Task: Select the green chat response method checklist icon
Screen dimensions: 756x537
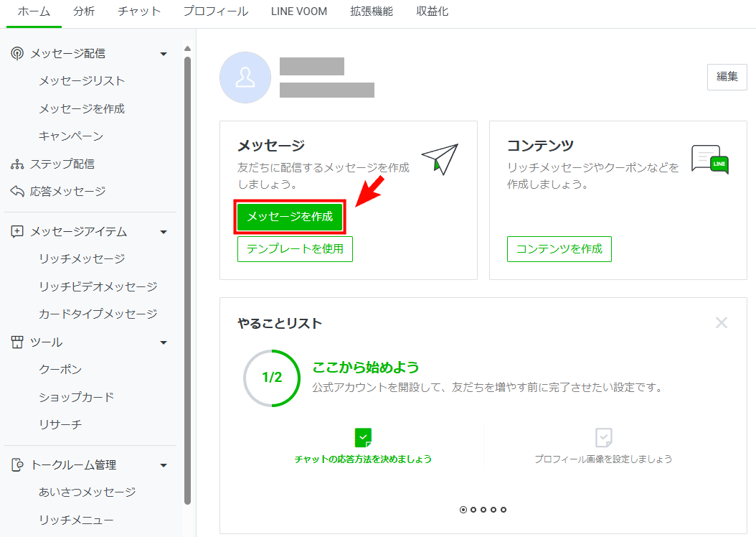Action: 364,437
